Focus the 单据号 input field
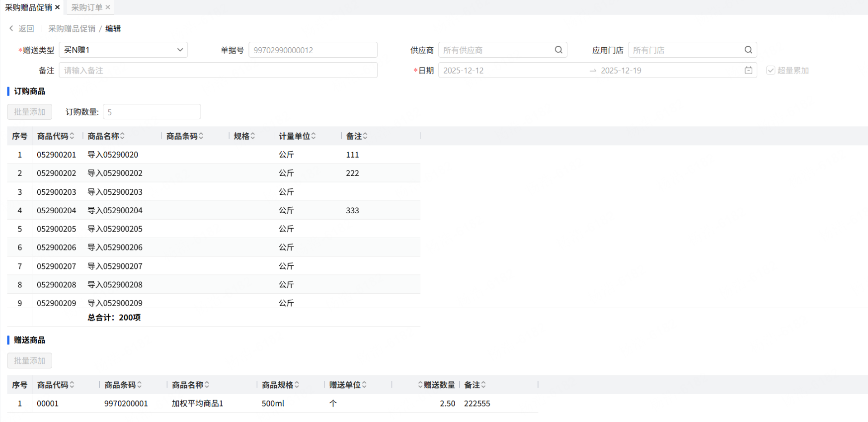Viewport: 868px width, 422px height. click(313, 50)
